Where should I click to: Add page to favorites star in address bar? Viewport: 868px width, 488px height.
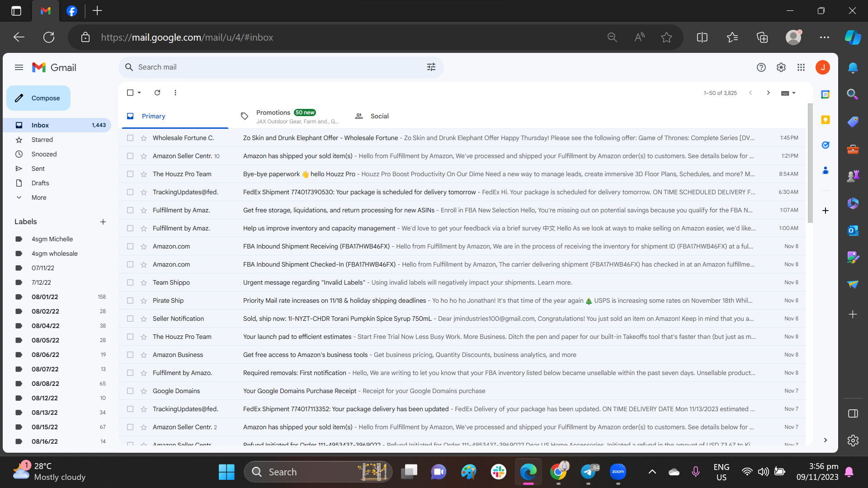coord(666,38)
